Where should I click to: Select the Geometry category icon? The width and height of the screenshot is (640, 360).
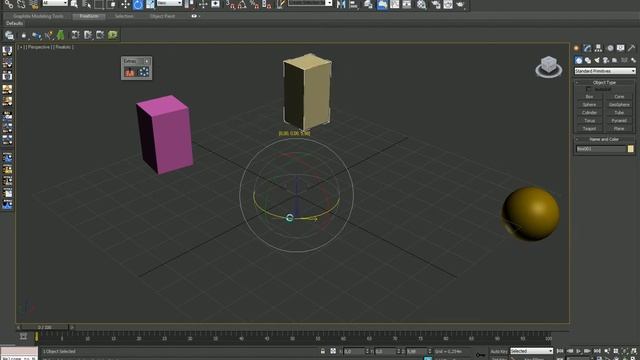[578, 60]
